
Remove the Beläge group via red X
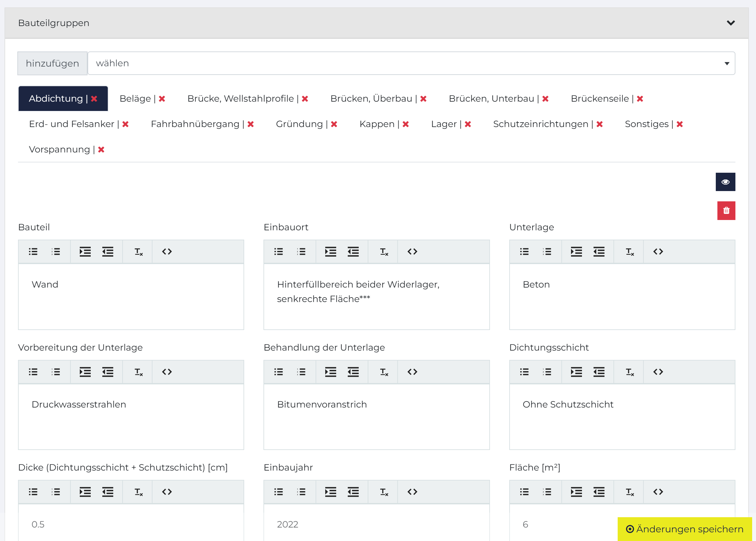[162, 99]
